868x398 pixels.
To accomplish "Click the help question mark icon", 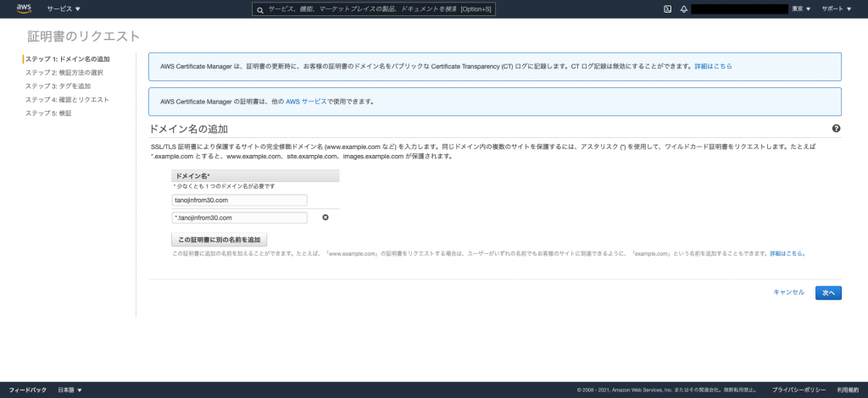I will tap(836, 128).
